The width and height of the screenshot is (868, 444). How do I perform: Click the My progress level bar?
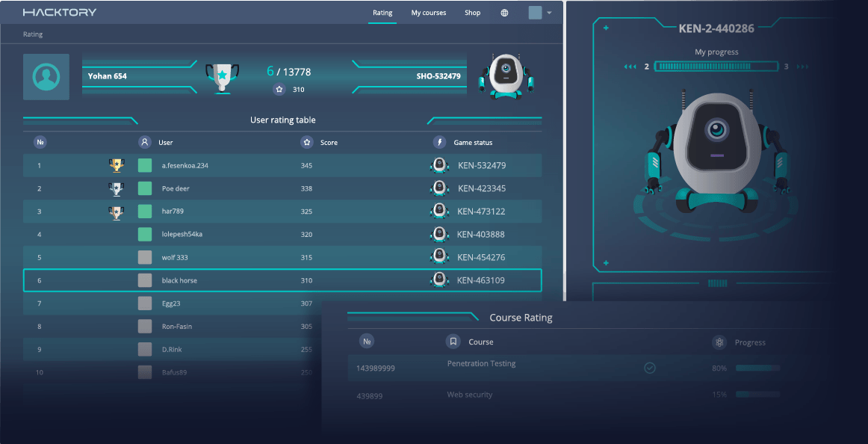tap(717, 67)
